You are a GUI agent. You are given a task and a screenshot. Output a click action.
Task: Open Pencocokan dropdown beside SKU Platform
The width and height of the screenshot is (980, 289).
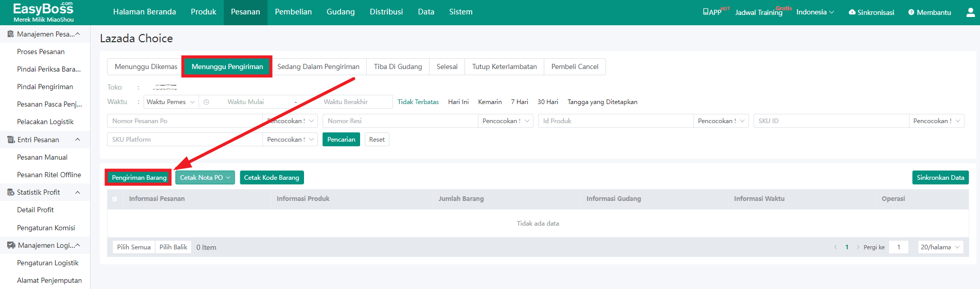pyautogui.click(x=290, y=140)
